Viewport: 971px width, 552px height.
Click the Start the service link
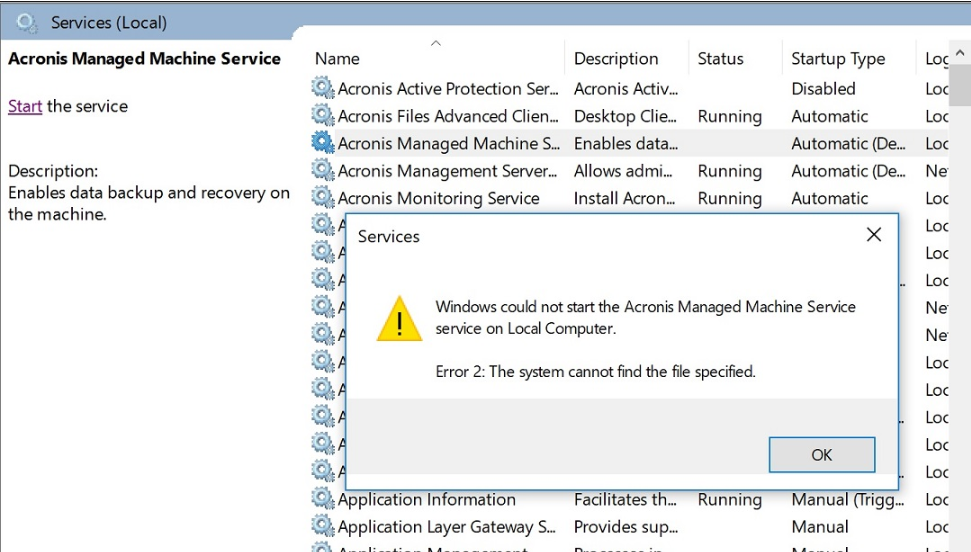(25, 106)
